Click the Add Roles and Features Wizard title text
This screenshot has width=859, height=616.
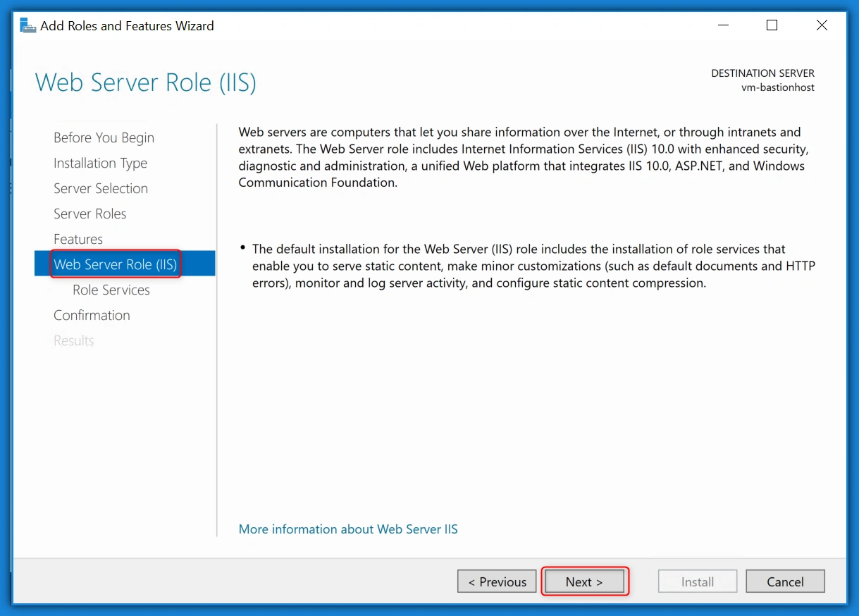click(x=127, y=26)
